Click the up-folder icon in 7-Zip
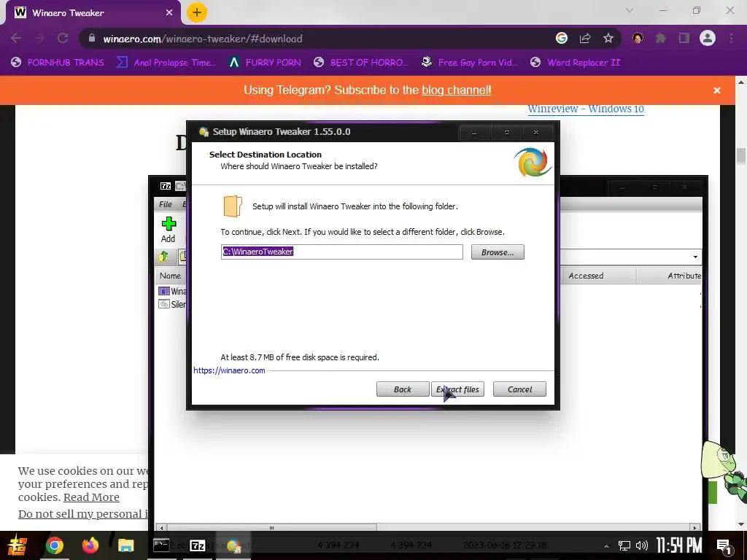 pyautogui.click(x=163, y=257)
